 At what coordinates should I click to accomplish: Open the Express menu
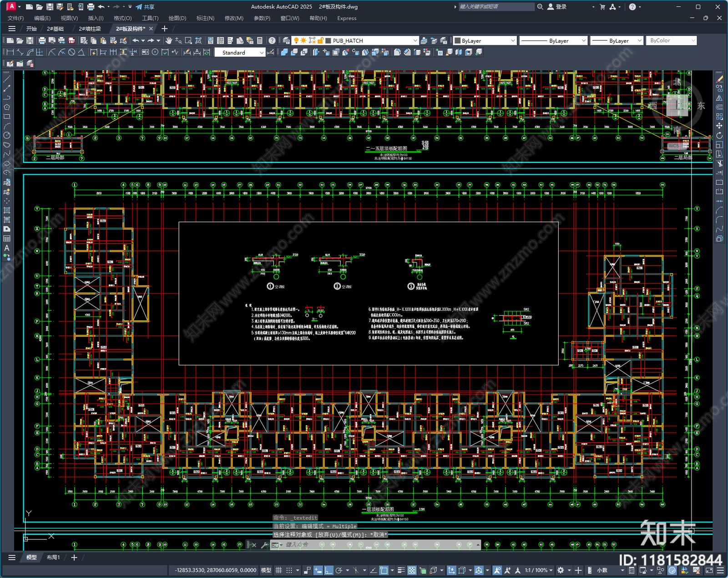347,18
